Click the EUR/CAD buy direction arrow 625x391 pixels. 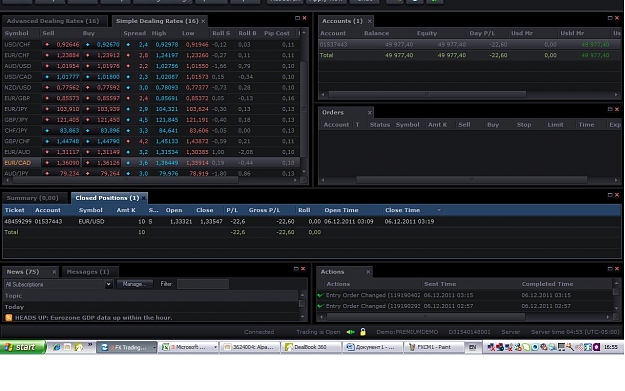point(88,163)
